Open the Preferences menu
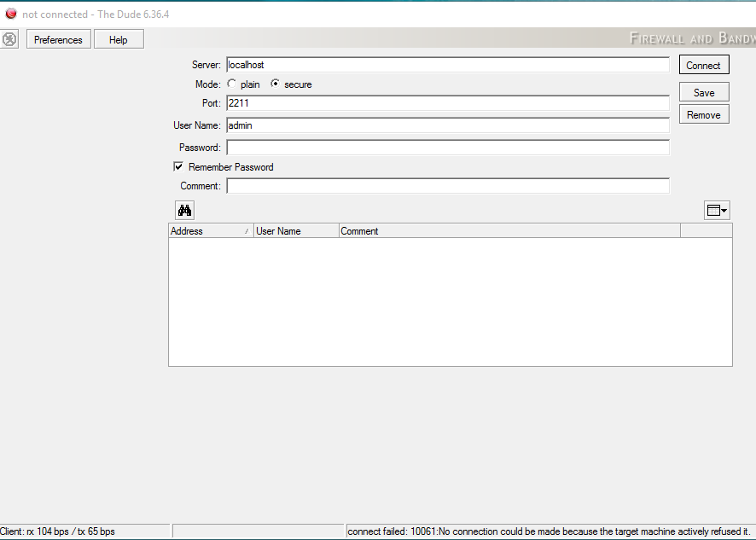 (58, 39)
